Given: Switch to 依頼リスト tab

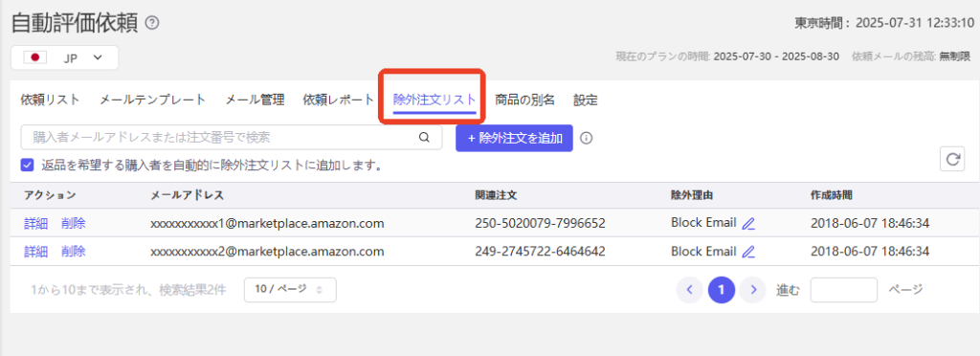Looking at the screenshot, I should click(50, 100).
